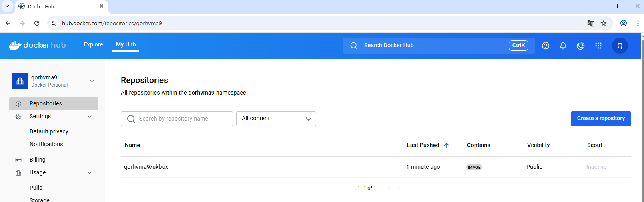
Task: Open the All content filter dropdown
Action: tap(276, 119)
